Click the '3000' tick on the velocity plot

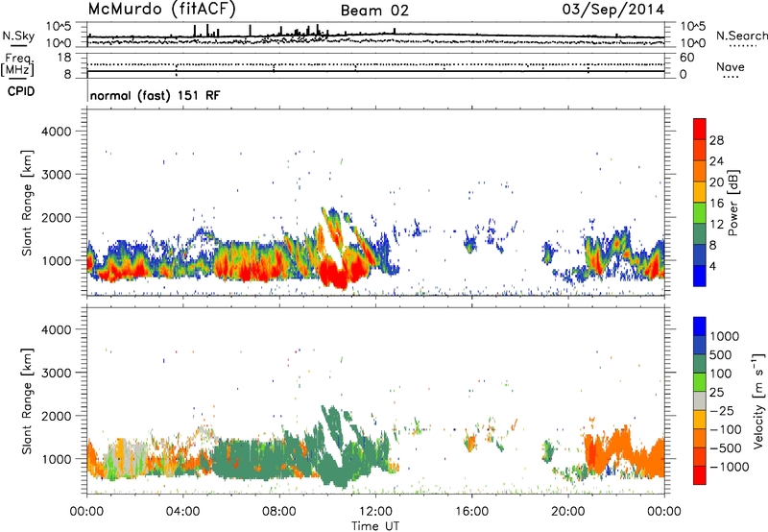pyautogui.click(x=56, y=373)
